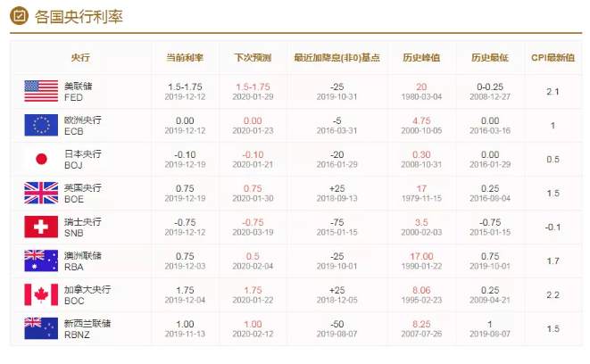Screen dimensions: 590x364
Task: Click FED current rate 1.5-1.75
Action: tap(185, 87)
